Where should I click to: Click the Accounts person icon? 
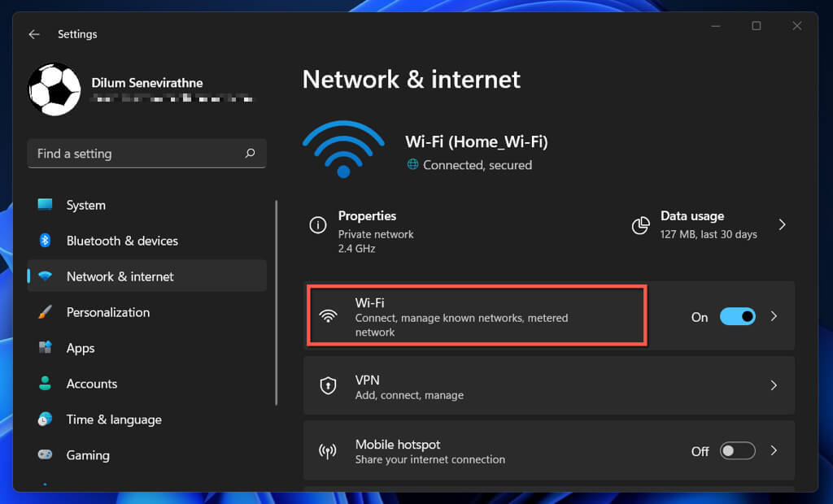pyautogui.click(x=46, y=384)
